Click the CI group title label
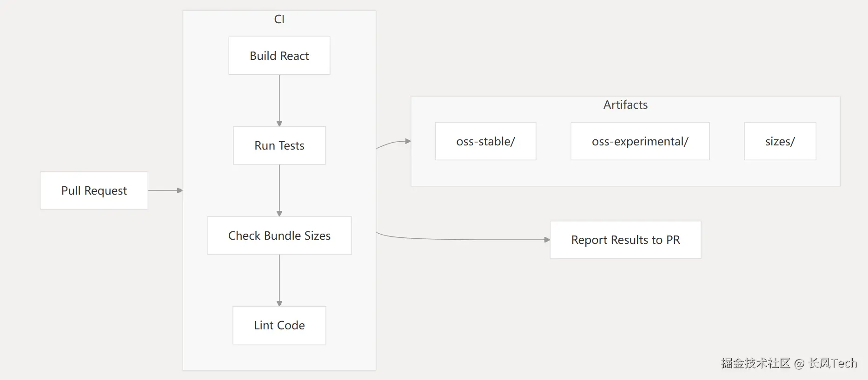This screenshot has width=868, height=380. tap(279, 19)
